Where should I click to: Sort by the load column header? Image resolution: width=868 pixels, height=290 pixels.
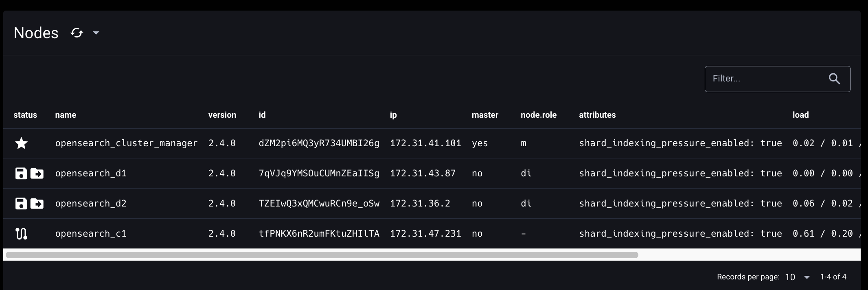pyautogui.click(x=800, y=115)
